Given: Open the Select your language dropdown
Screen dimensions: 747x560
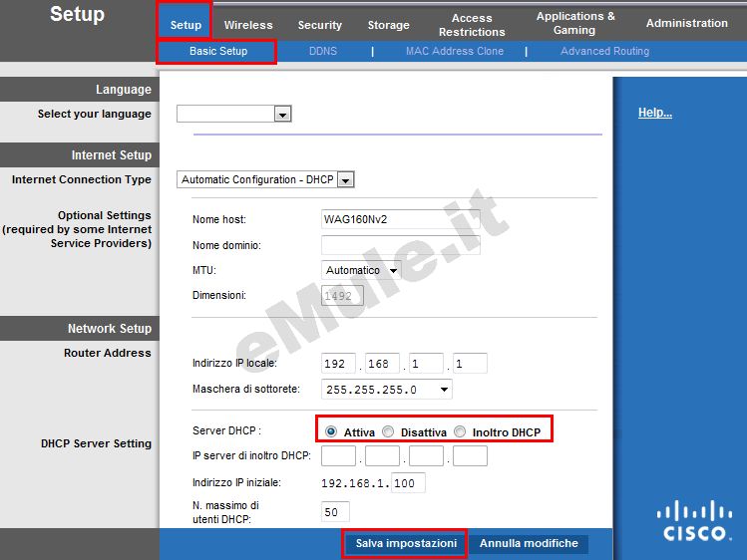Looking at the screenshot, I should click(x=234, y=114).
